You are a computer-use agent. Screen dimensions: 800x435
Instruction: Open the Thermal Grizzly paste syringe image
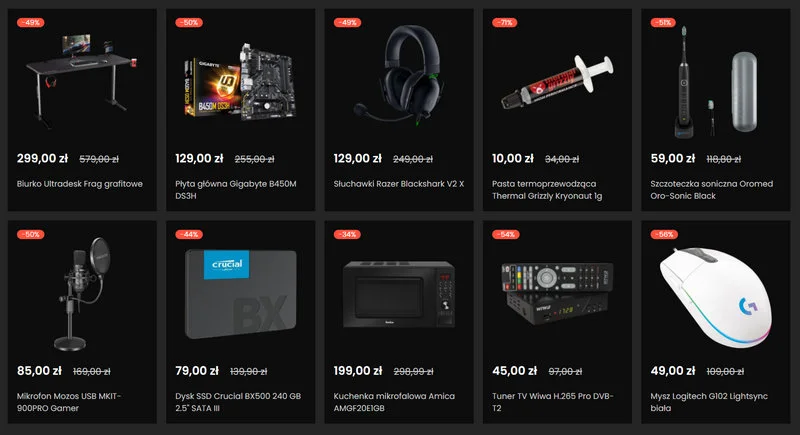557,82
